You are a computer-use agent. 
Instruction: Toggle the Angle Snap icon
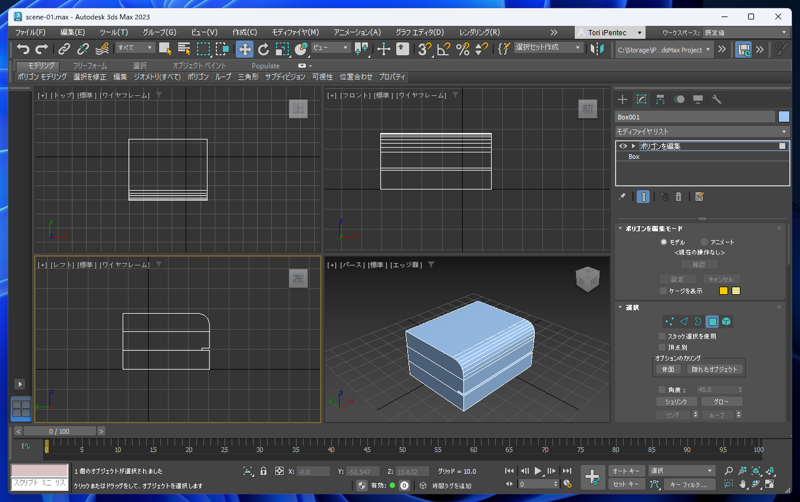click(x=443, y=49)
